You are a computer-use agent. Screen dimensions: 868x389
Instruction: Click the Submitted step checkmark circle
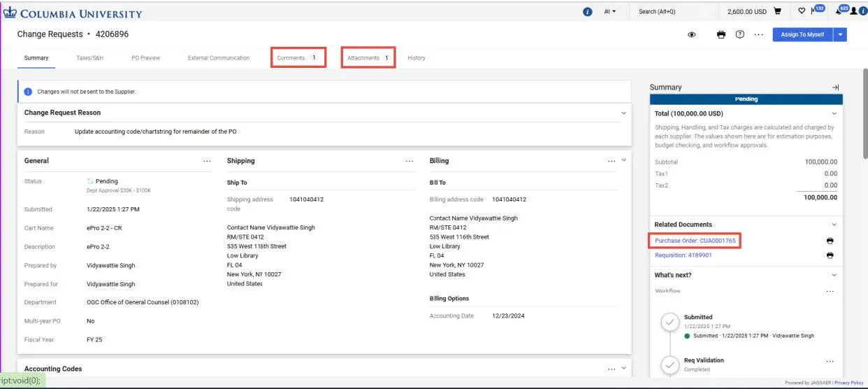670,322
